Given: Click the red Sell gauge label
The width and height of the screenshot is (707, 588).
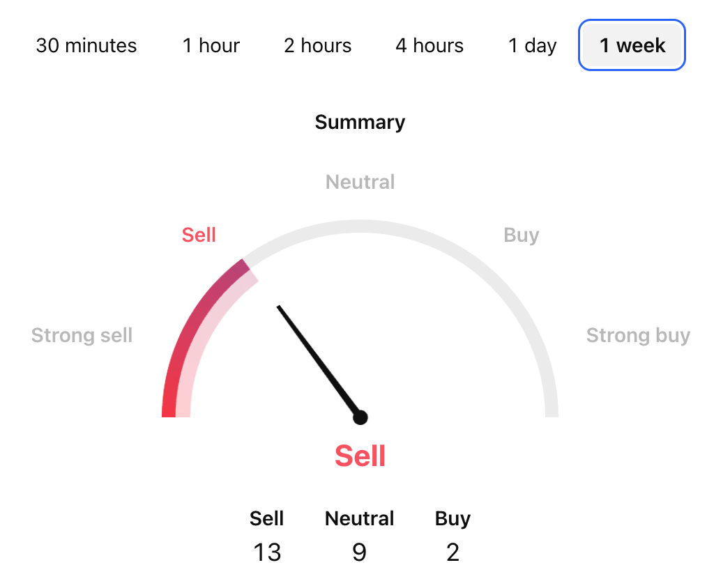Looking at the screenshot, I should point(199,235).
